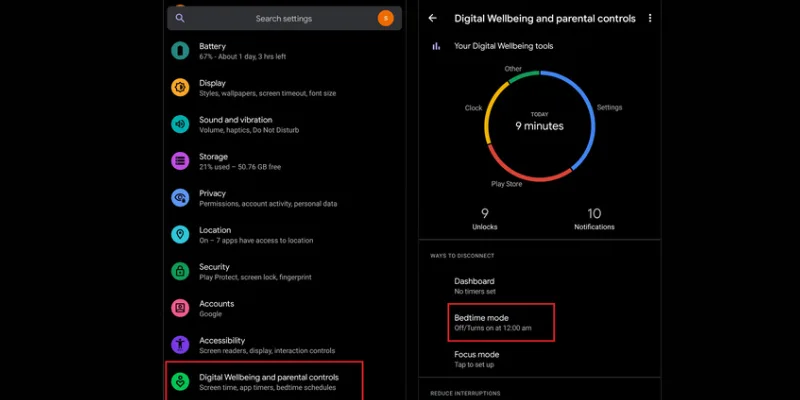800x400 pixels.
Task: Click 'Your Digital Wellbeing tools' heading
Action: [504, 46]
